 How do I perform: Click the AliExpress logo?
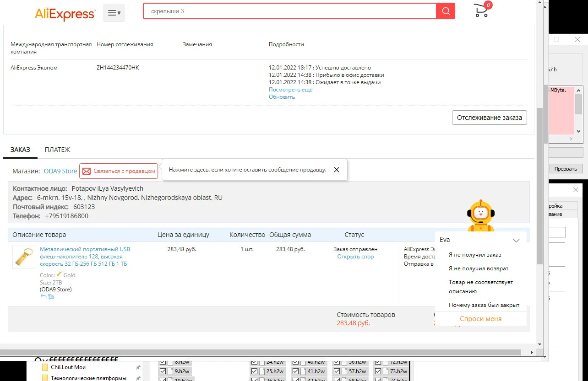point(65,13)
